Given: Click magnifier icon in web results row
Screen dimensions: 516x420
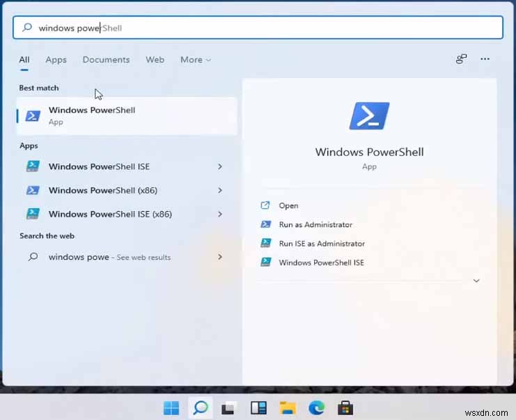Looking at the screenshot, I should [x=33, y=256].
